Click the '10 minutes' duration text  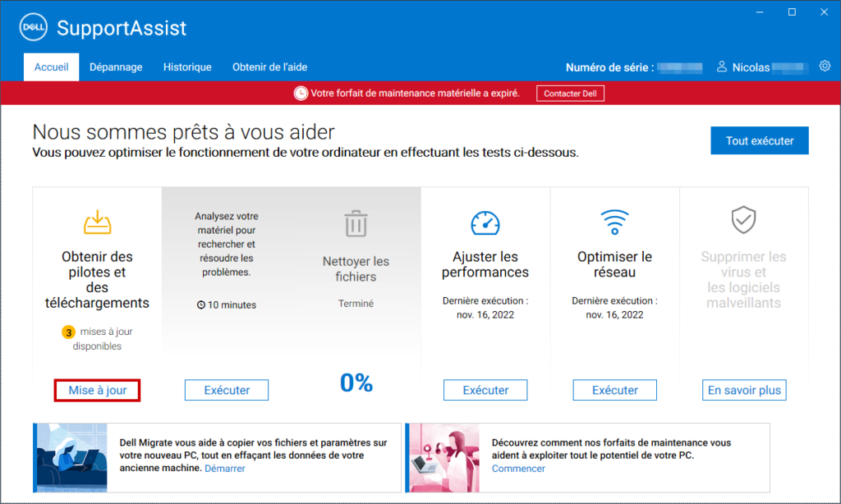(x=232, y=305)
